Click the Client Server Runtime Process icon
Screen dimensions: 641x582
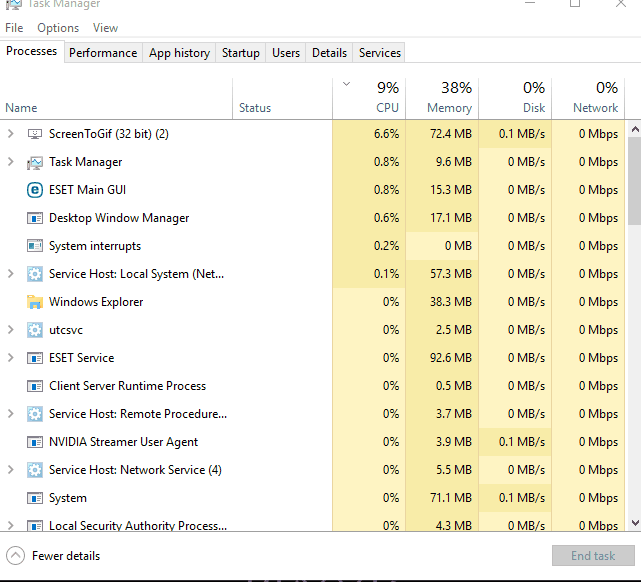35,386
